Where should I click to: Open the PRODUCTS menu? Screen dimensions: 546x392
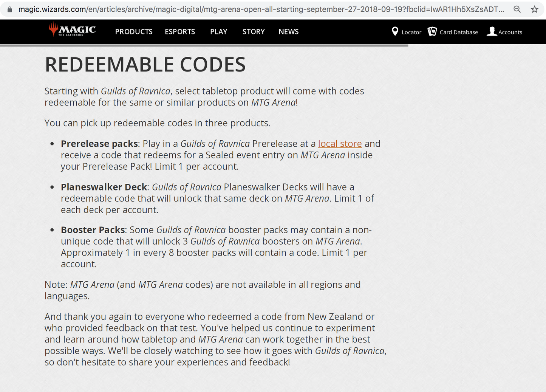[x=134, y=32]
